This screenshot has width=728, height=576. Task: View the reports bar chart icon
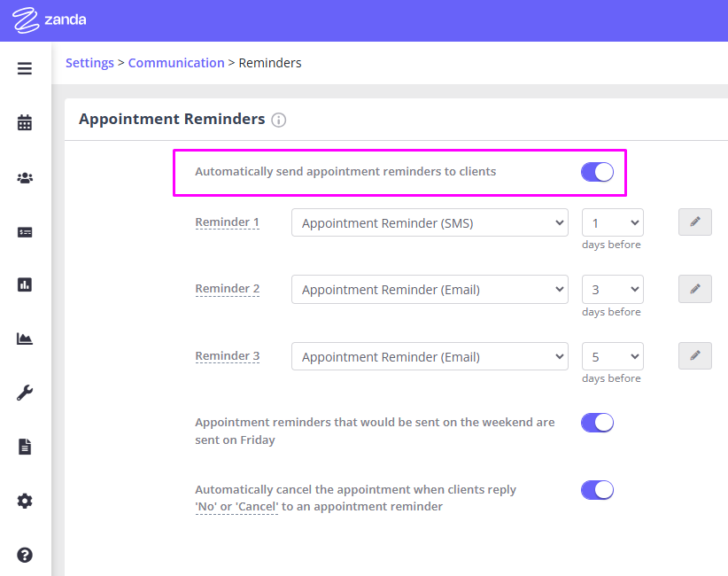(x=24, y=284)
